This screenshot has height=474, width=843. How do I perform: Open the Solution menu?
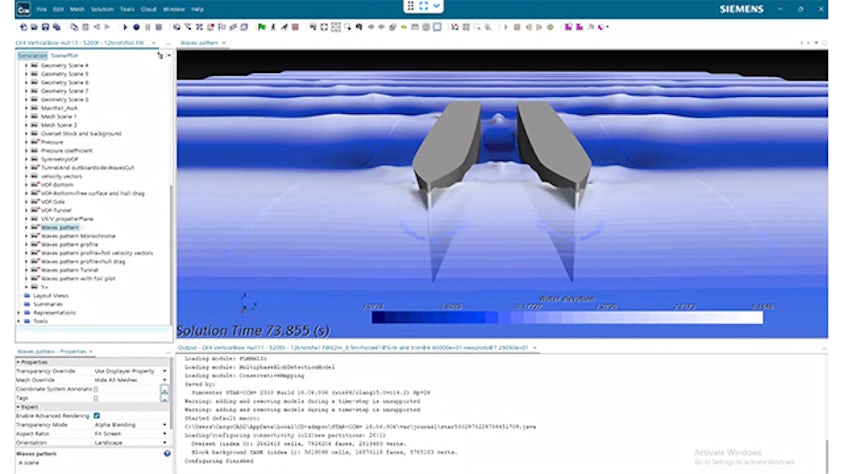[102, 9]
